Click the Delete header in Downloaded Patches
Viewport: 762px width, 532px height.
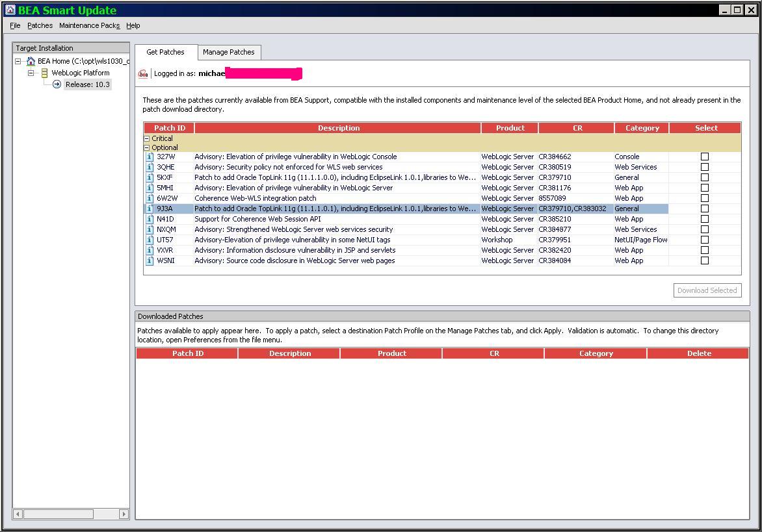point(698,353)
